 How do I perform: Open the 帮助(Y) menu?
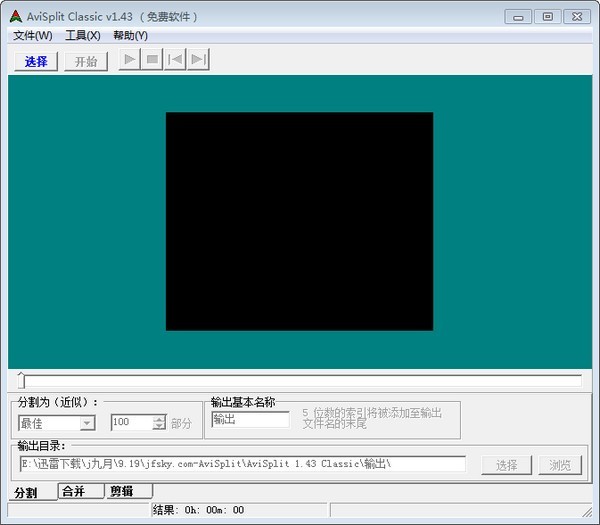(x=130, y=36)
